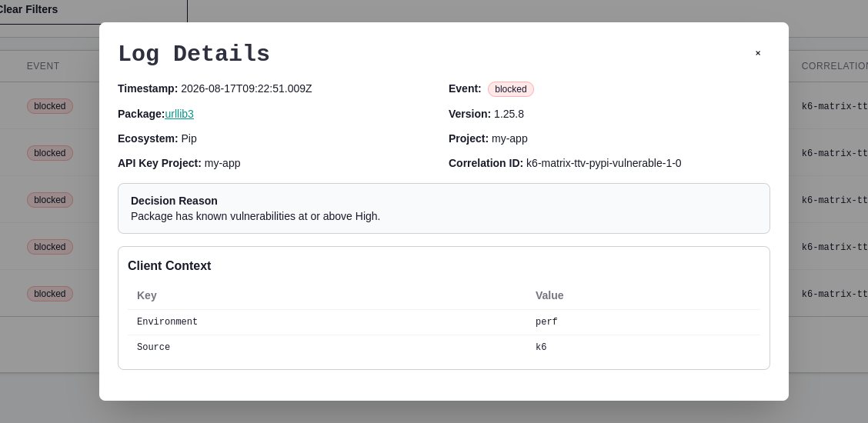Select the Source row key cell
Screen dimensions: 868x423
coord(153,348)
